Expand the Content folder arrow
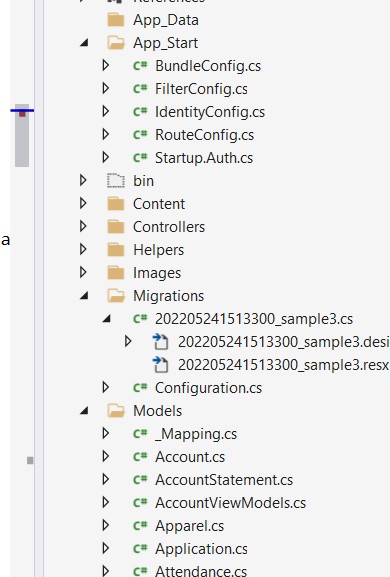Screen dimensions: 390x577 click(x=83, y=203)
